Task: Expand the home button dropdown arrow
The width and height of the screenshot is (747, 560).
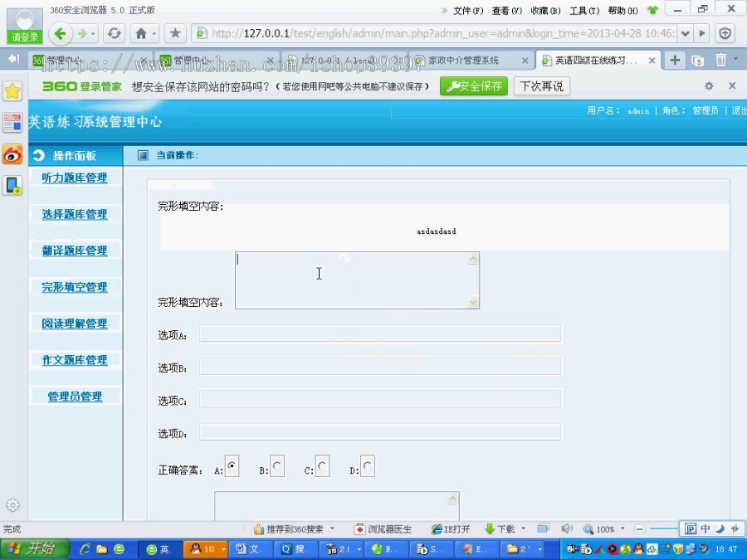Action: pyautogui.click(x=154, y=34)
